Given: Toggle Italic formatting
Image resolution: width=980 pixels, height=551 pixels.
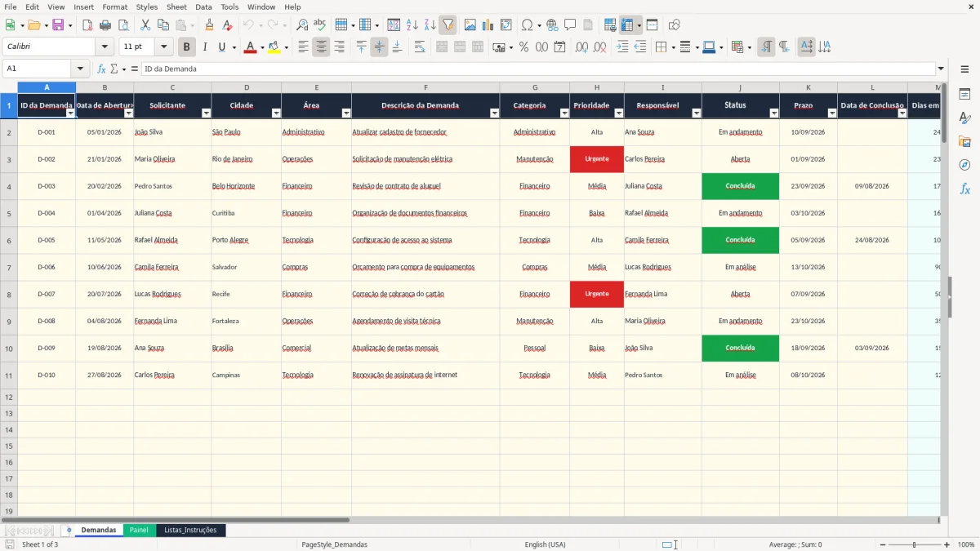Looking at the screenshot, I should coord(205,47).
